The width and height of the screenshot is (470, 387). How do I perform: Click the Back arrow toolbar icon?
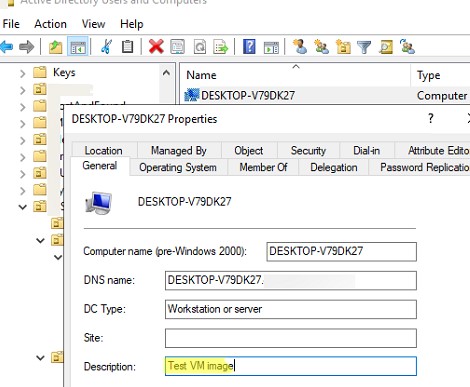coord(6,47)
